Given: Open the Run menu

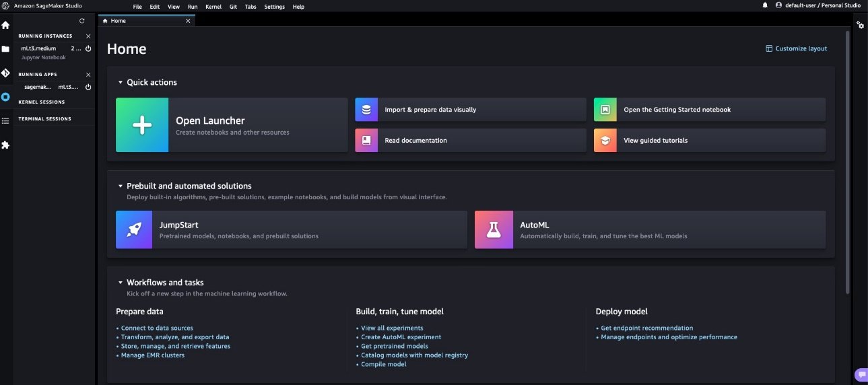Looking at the screenshot, I should [x=193, y=7].
